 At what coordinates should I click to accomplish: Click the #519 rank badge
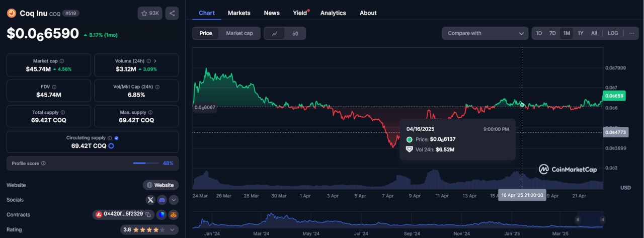point(70,14)
